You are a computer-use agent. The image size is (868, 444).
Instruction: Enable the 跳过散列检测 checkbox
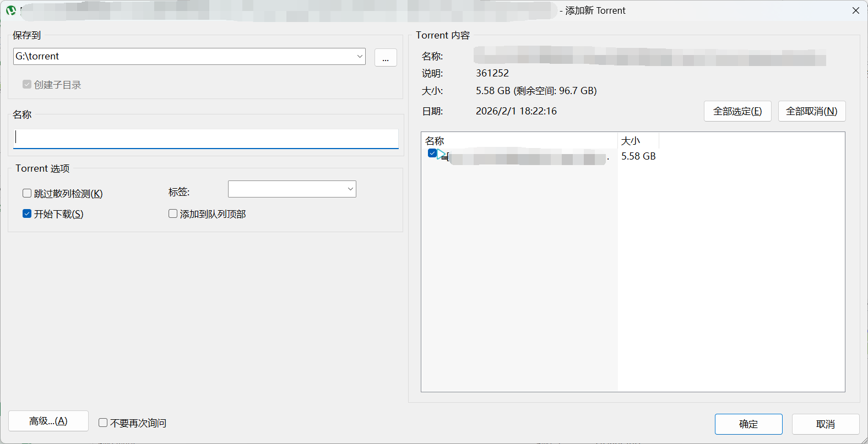(27, 193)
